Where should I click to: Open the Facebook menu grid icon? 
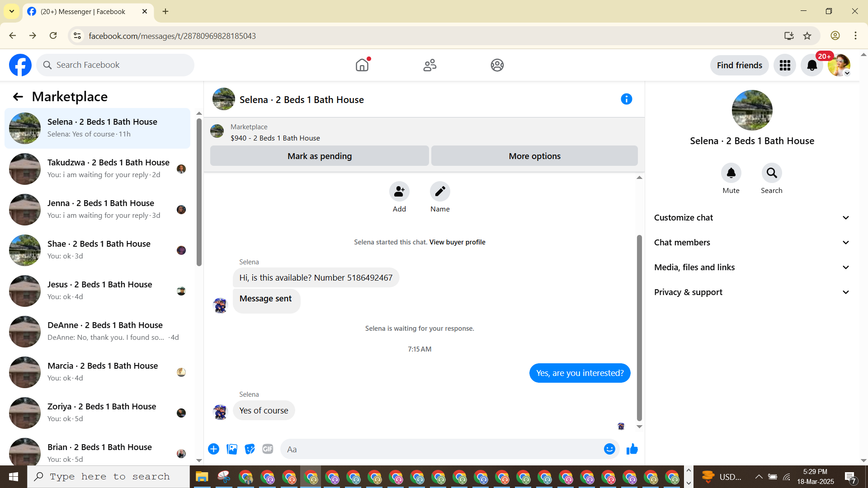785,66
